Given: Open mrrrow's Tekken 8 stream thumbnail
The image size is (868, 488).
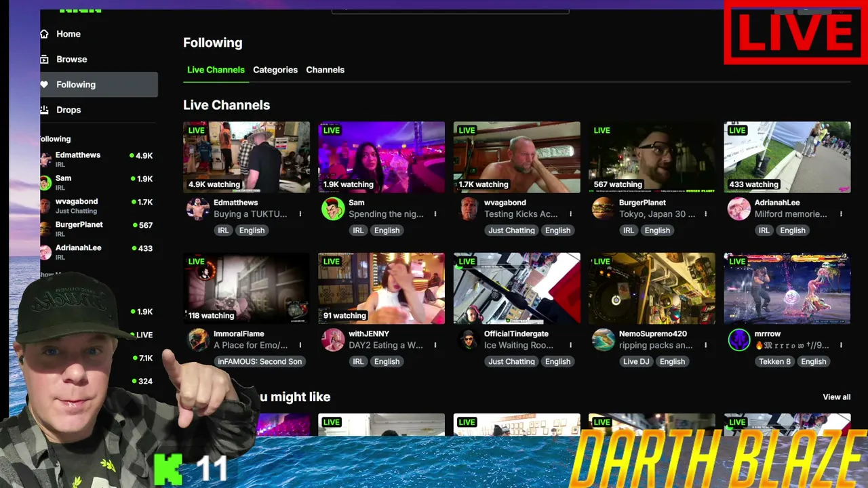Looking at the screenshot, I should pyautogui.click(x=787, y=289).
